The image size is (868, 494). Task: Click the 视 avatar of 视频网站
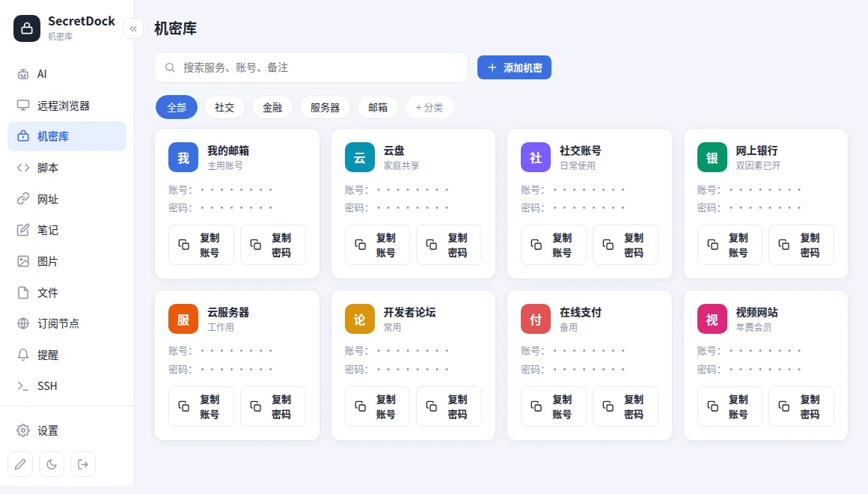click(x=712, y=319)
